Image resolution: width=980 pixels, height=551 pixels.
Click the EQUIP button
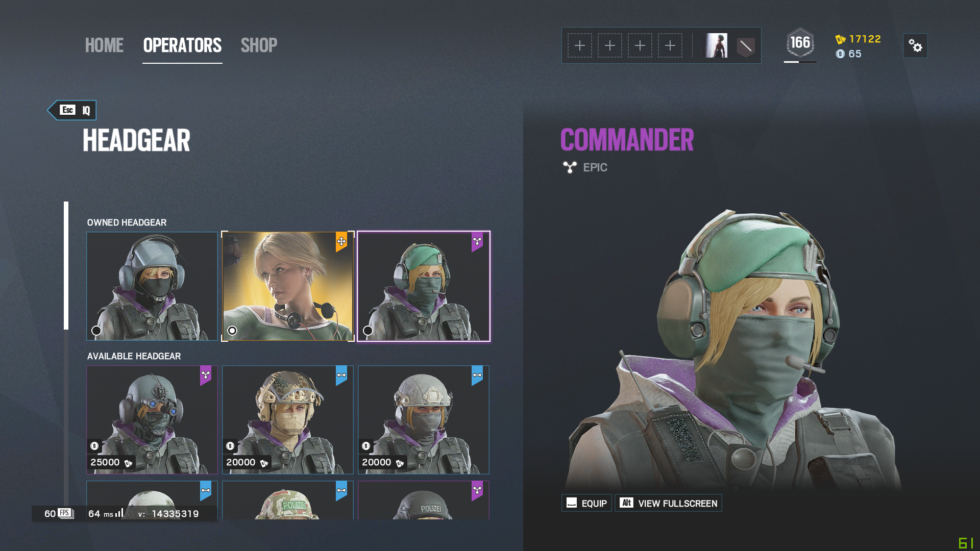coord(586,503)
